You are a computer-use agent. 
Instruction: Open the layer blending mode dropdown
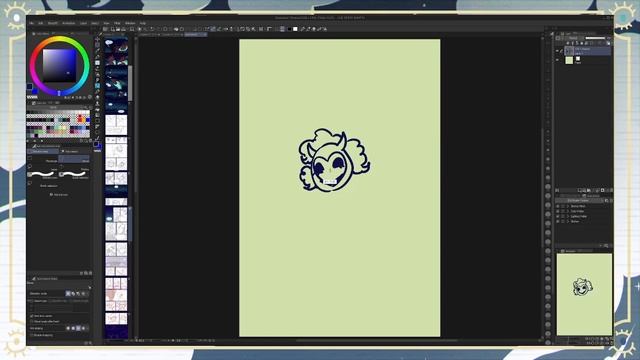(x=573, y=38)
